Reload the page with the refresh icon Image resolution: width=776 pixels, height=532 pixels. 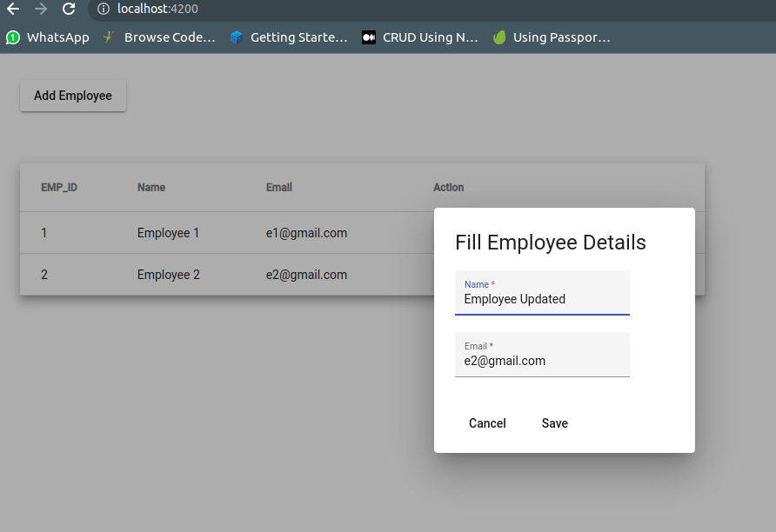tap(69, 9)
